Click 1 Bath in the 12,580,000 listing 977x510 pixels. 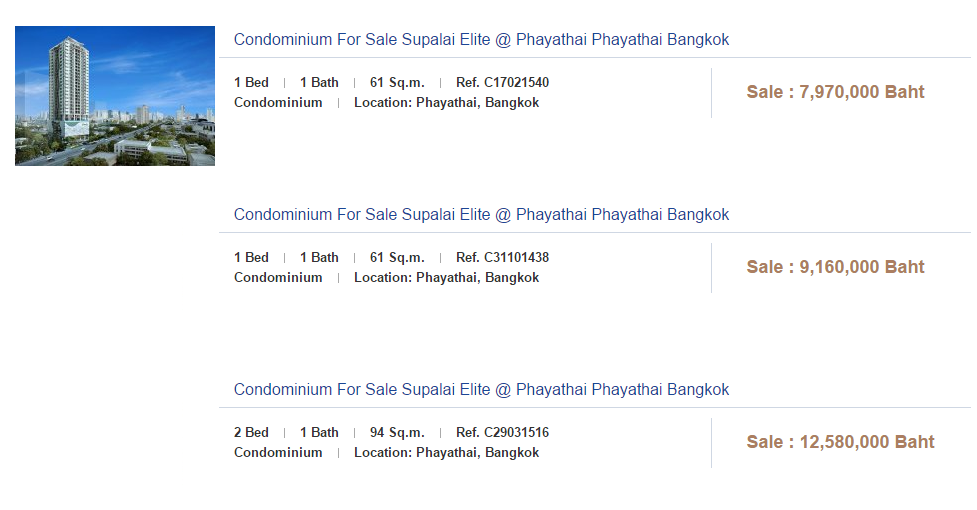coord(319,433)
